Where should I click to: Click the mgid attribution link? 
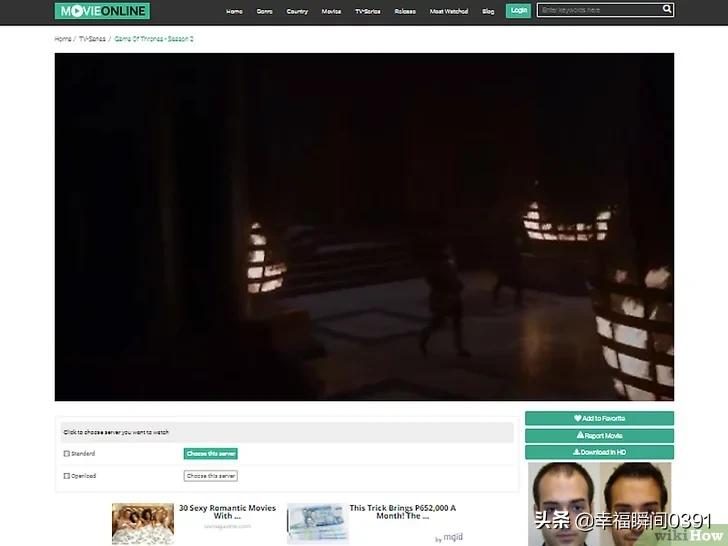(449, 538)
